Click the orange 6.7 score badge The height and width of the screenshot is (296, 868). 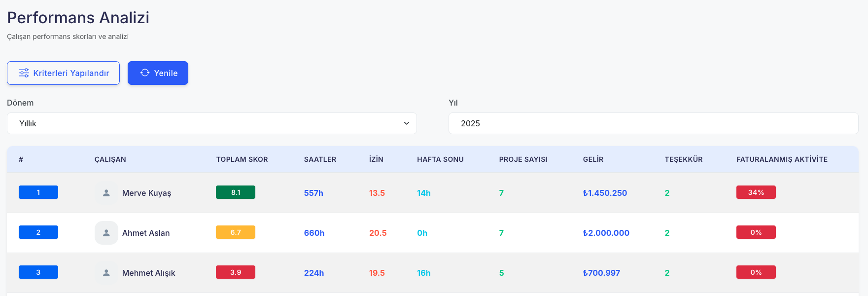click(x=236, y=232)
